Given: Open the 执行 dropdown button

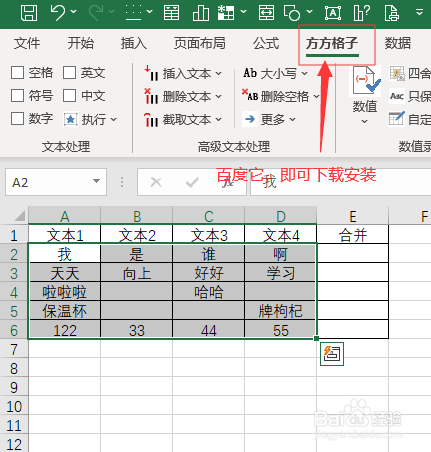Looking at the screenshot, I should click(91, 119).
